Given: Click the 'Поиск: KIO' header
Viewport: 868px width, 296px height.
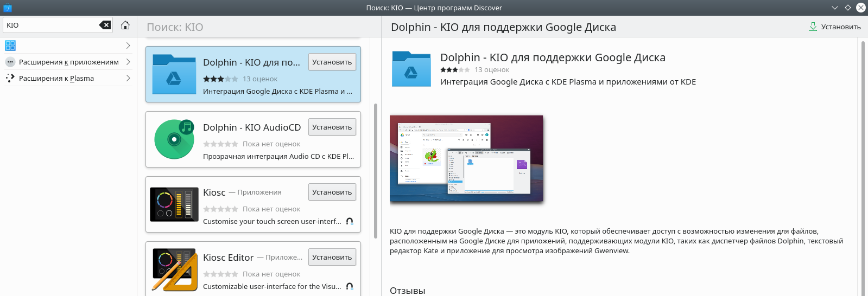Looking at the screenshot, I should [x=175, y=27].
